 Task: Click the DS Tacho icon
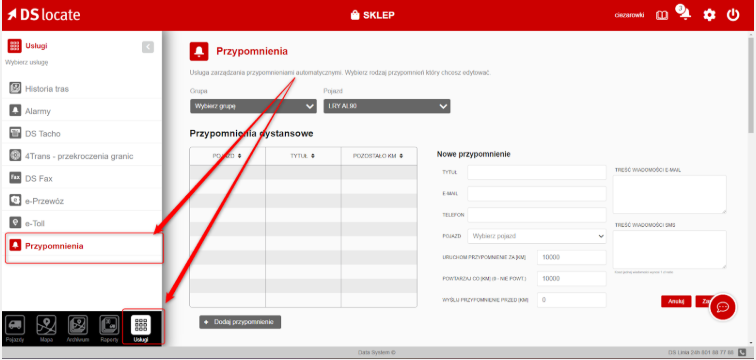tap(15, 133)
